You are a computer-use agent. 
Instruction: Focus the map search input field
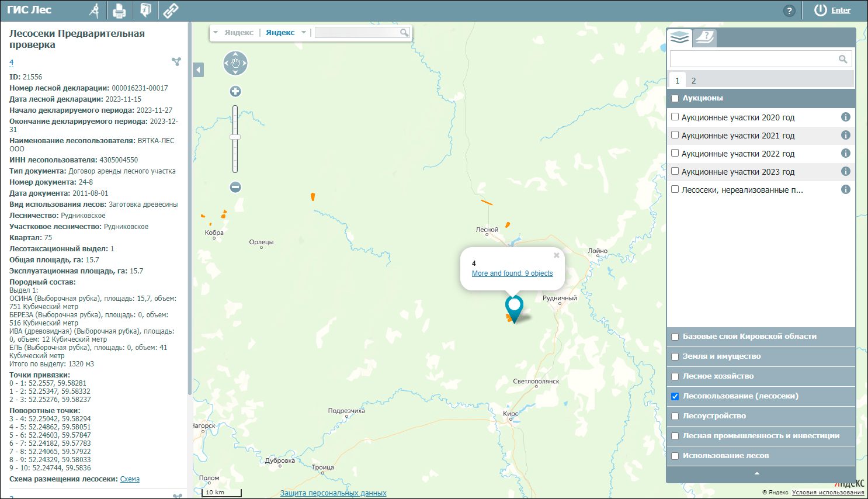click(x=357, y=33)
